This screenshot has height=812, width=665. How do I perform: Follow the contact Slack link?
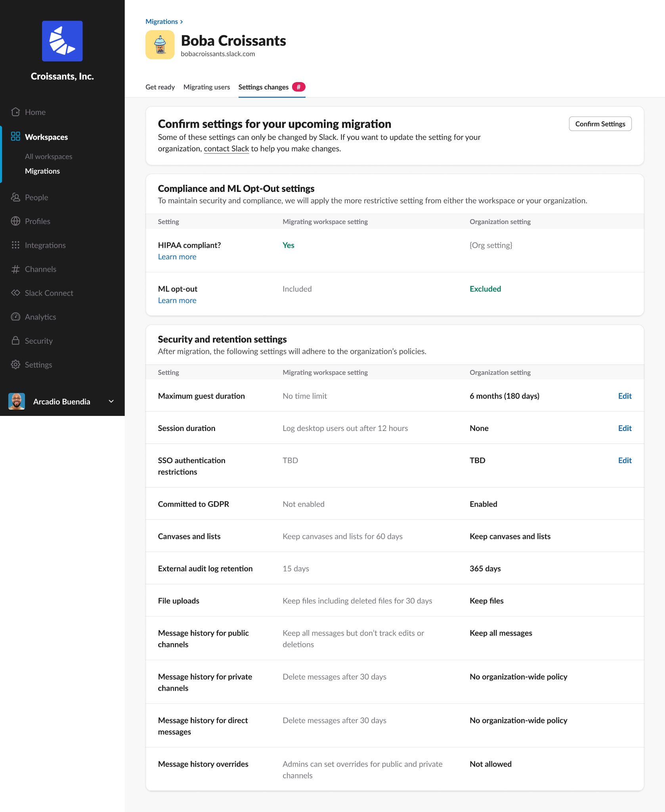click(x=226, y=149)
